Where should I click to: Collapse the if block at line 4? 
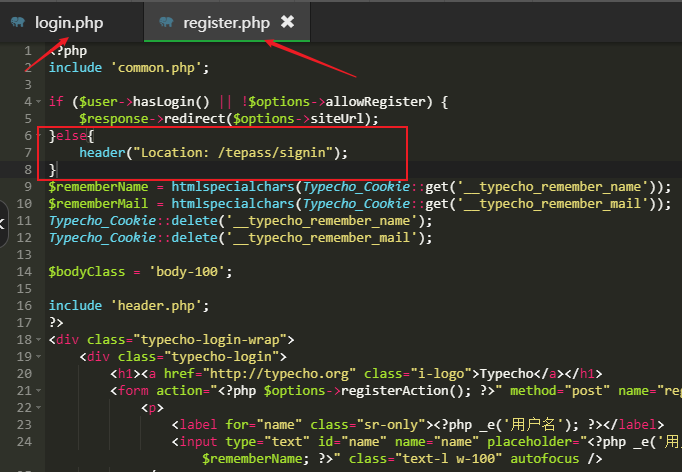42,102
